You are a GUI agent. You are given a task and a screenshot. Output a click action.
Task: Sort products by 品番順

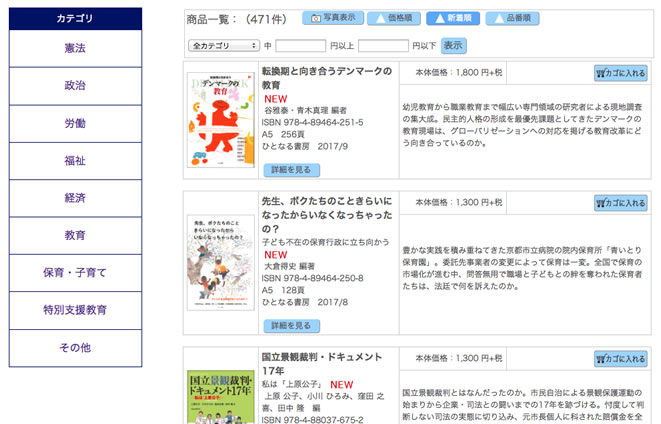(513, 18)
